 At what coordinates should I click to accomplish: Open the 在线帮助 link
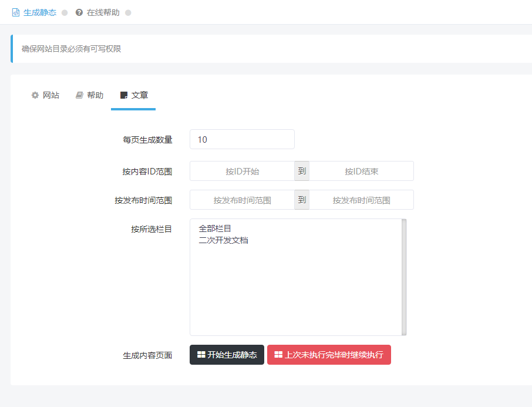pos(103,12)
